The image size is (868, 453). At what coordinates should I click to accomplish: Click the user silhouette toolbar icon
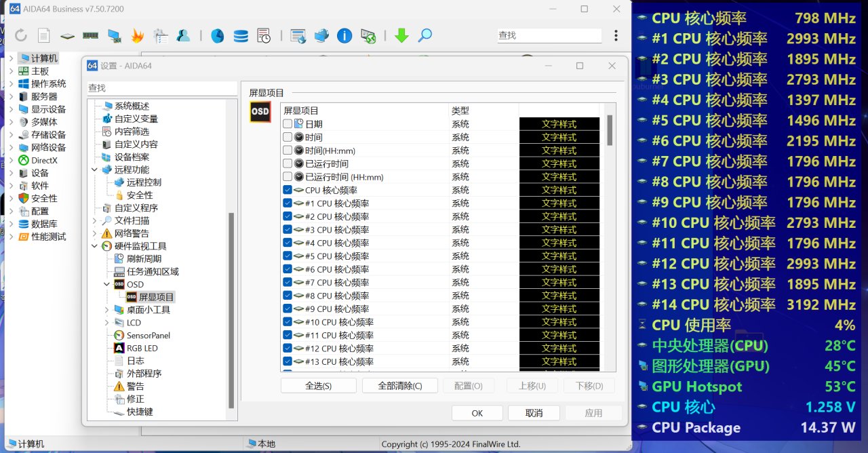point(183,35)
